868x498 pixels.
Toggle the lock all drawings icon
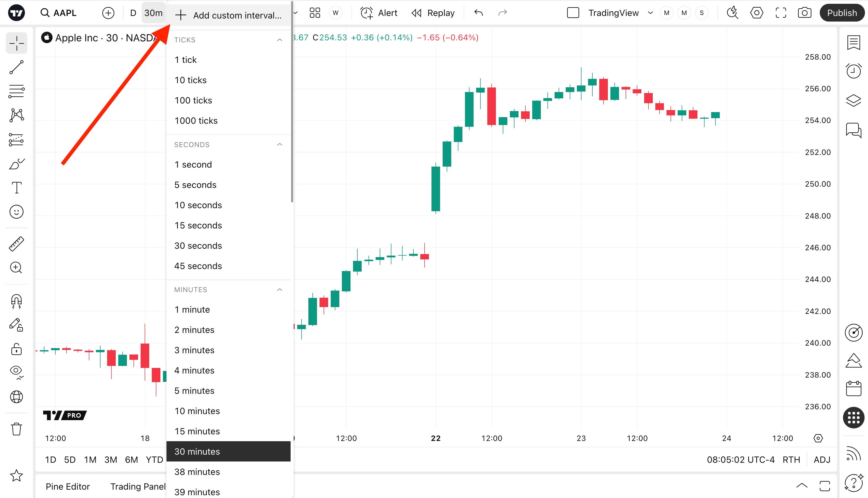(x=16, y=350)
